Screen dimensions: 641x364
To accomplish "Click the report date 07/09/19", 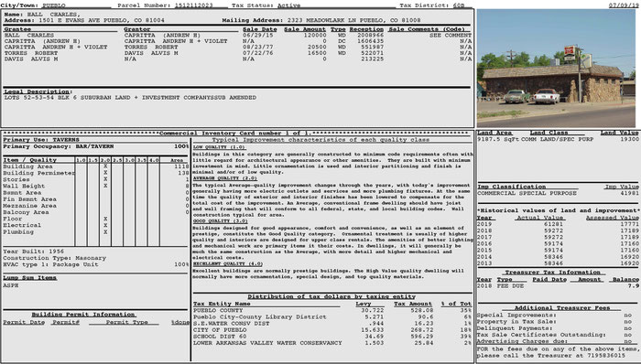I will click(x=625, y=5).
